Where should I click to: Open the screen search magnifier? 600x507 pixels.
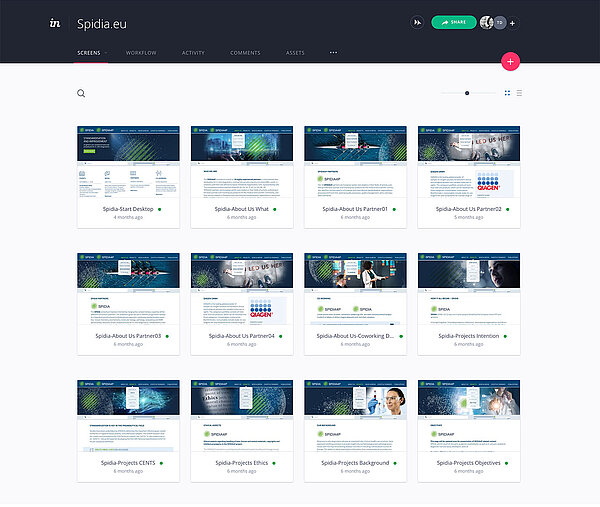click(x=81, y=93)
